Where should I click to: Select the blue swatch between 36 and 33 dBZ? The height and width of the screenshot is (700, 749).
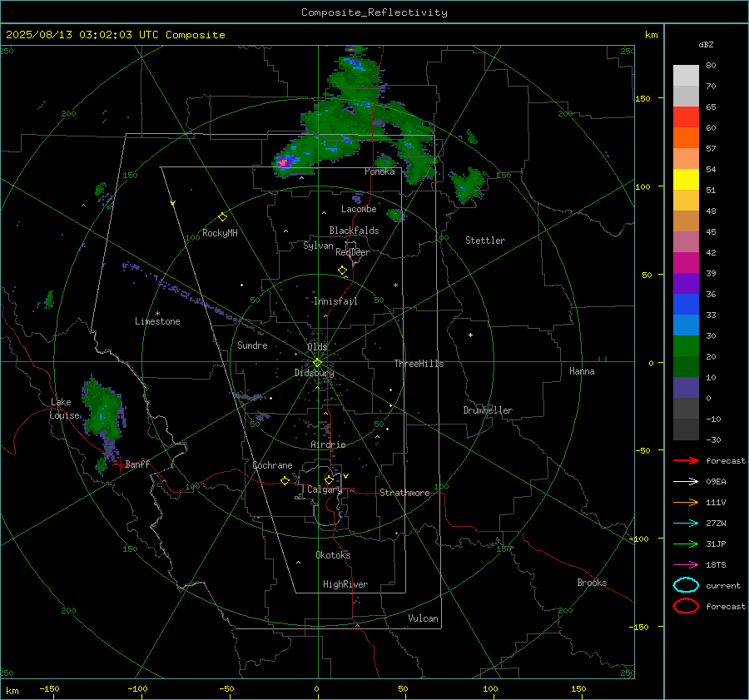click(x=686, y=305)
